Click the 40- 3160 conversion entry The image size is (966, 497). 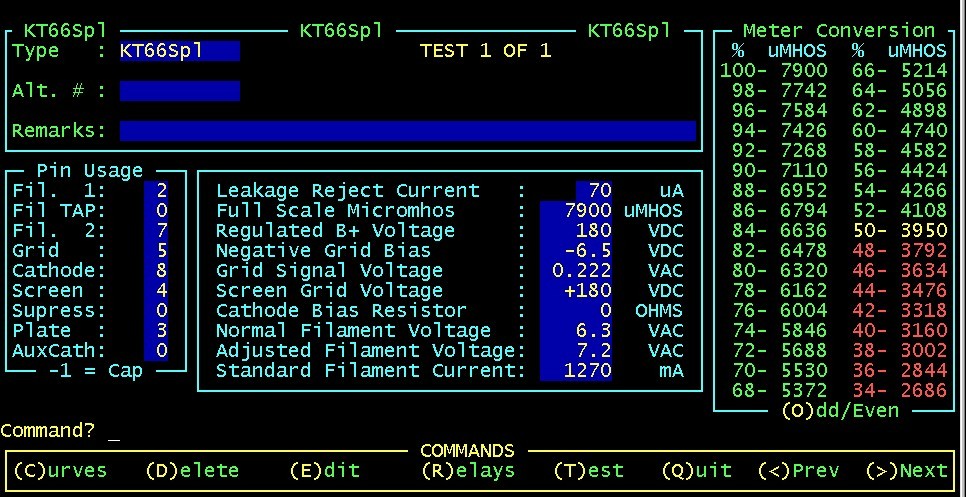[900, 330]
